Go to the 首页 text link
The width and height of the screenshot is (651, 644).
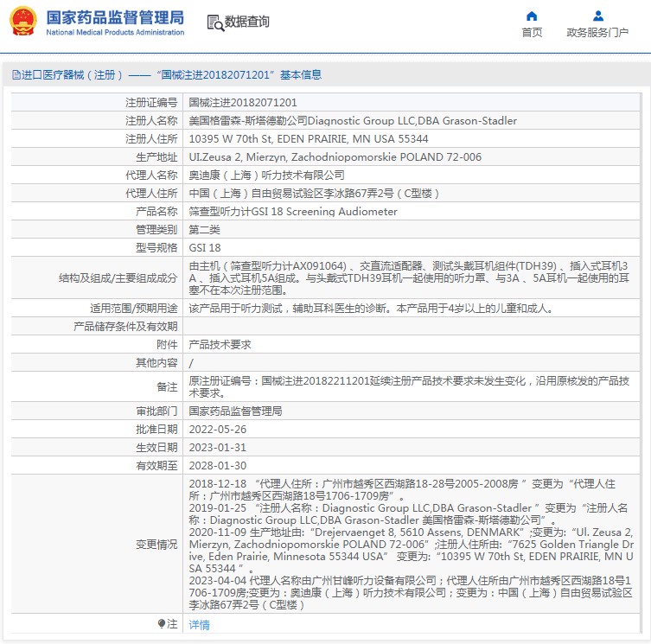(x=532, y=33)
